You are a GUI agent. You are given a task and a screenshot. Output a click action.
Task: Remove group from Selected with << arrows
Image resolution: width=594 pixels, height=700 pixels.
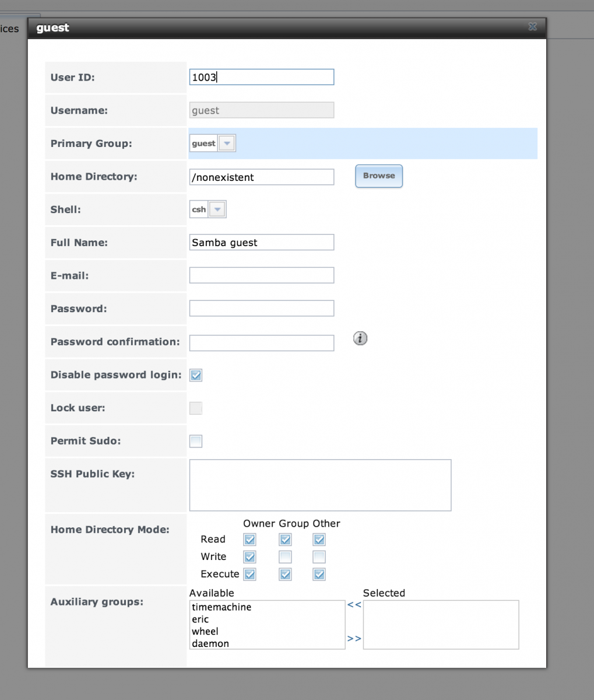coord(354,605)
